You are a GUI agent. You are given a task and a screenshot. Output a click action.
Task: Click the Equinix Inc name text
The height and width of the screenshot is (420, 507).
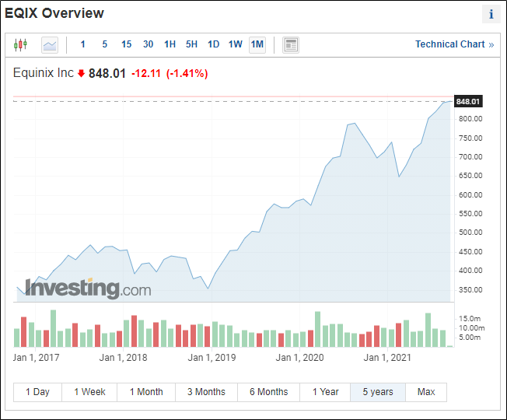(x=44, y=73)
